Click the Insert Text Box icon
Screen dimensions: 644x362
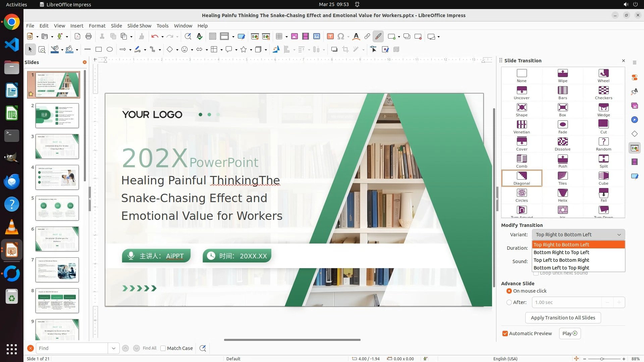click(x=330, y=37)
